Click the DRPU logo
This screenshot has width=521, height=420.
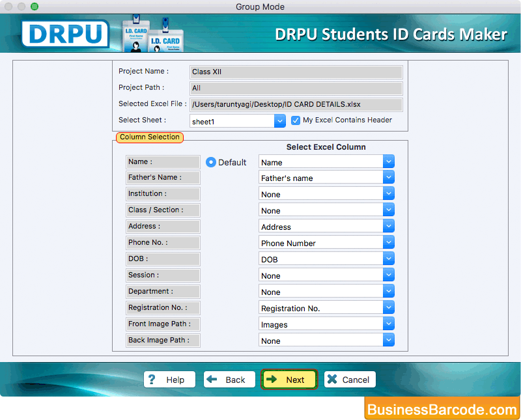pos(65,34)
